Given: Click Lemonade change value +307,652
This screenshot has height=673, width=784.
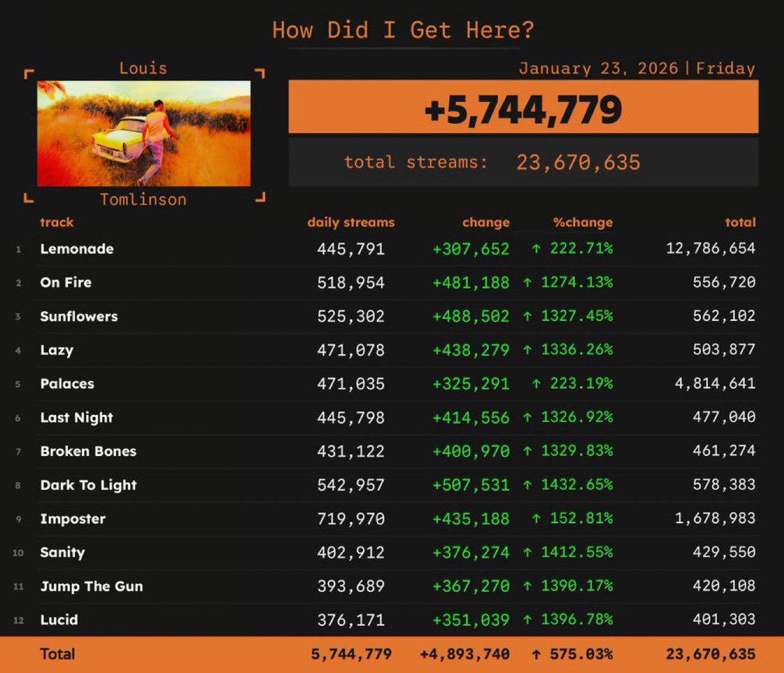Looking at the screenshot, I should coord(470,249).
